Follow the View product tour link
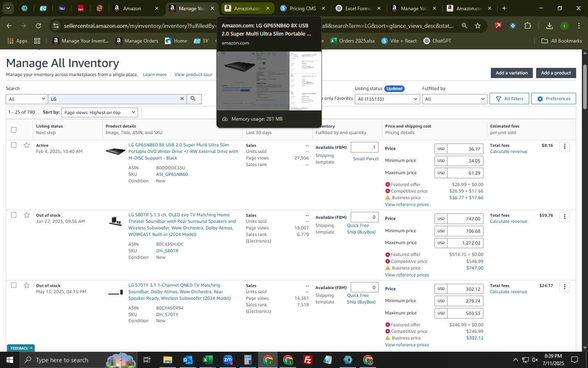Viewport: 588px width, 368px height. pos(193,75)
